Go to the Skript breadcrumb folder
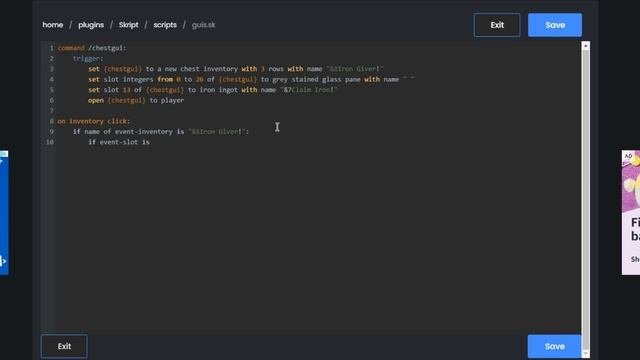The width and height of the screenshot is (640, 360). (x=129, y=25)
